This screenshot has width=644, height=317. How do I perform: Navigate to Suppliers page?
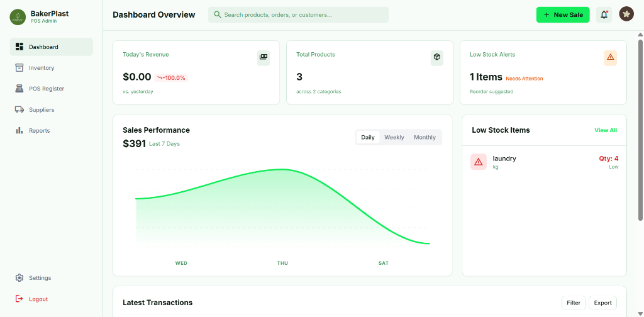42,110
